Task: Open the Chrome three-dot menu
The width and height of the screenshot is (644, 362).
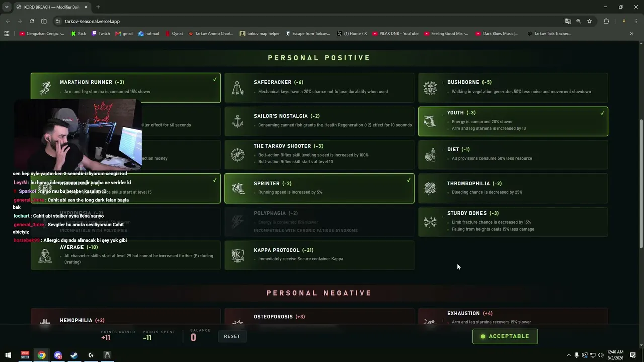Action: pos(636,21)
